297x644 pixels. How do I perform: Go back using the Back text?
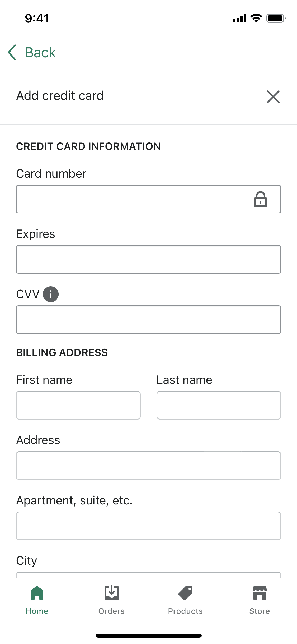(x=40, y=52)
